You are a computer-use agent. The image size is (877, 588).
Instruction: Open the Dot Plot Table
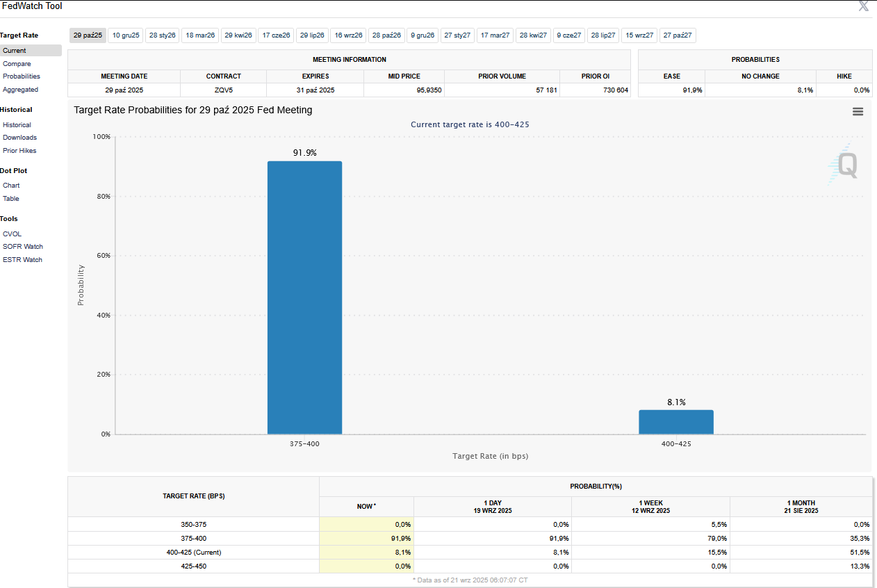pyautogui.click(x=11, y=199)
